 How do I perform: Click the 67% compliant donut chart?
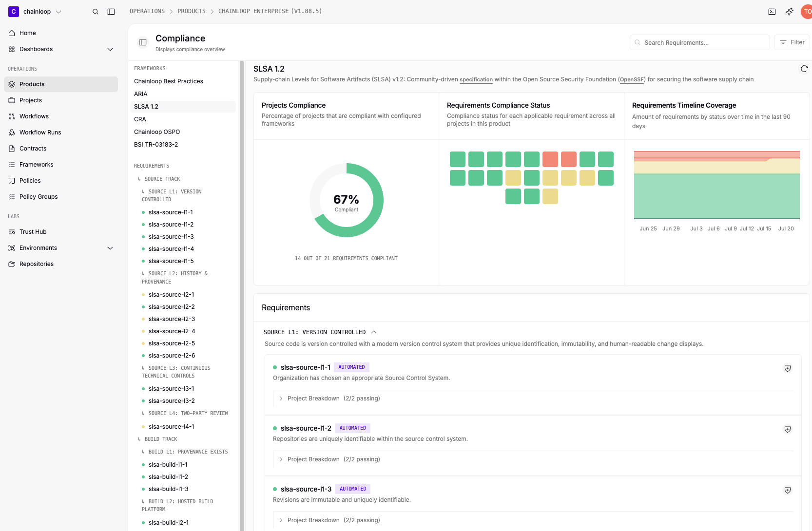(x=347, y=200)
